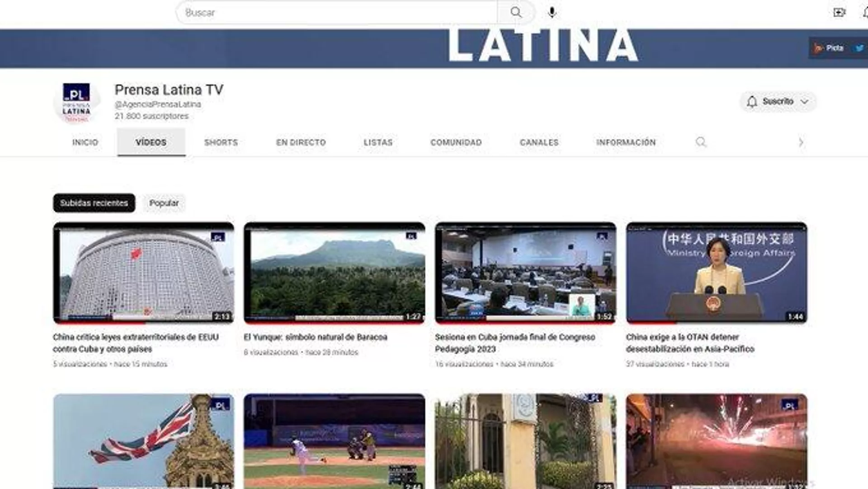Click the 'hace 28 minutos' video info
This screenshot has height=489, width=868.
(x=332, y=352)
